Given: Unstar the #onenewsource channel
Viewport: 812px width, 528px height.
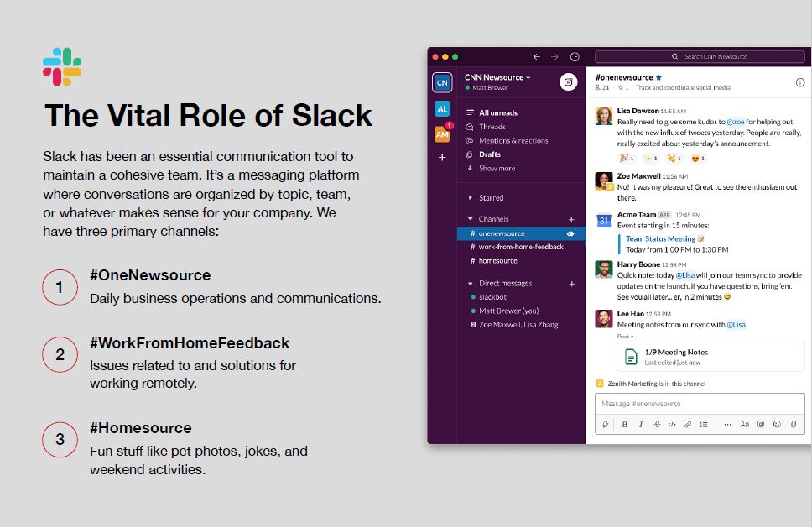Looking at the screenshot, I should coord(658,77).
